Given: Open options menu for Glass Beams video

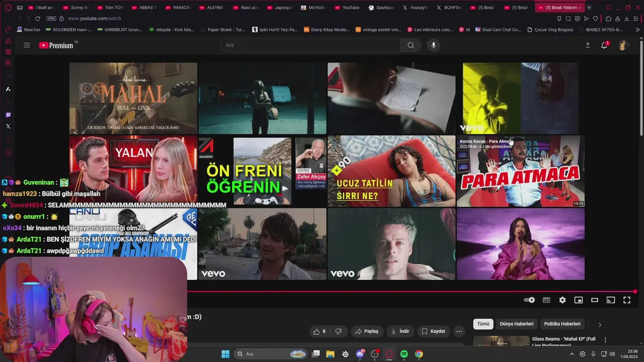Looking at the screenshot, I should pyautogui.click(x=605, y=340).
